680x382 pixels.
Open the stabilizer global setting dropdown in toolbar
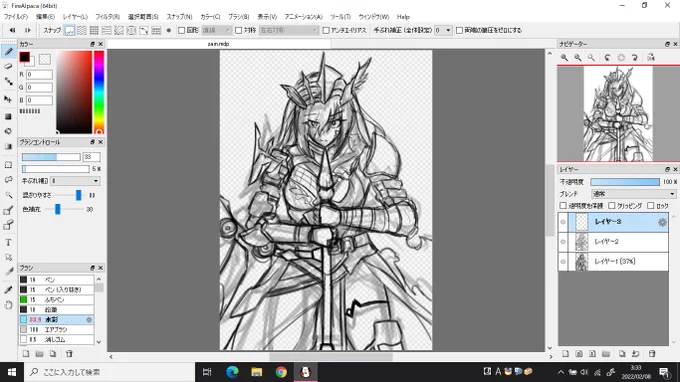click(443, 30)
